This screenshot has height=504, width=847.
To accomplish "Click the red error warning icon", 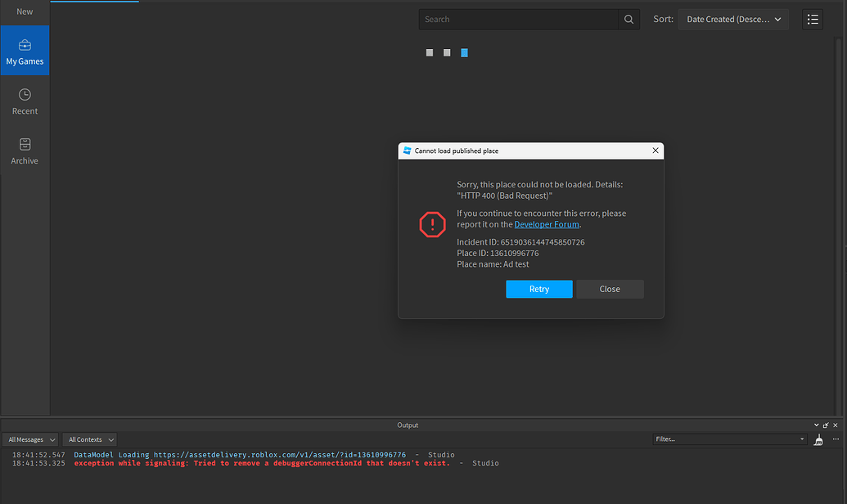I will (x=433, y=224).
